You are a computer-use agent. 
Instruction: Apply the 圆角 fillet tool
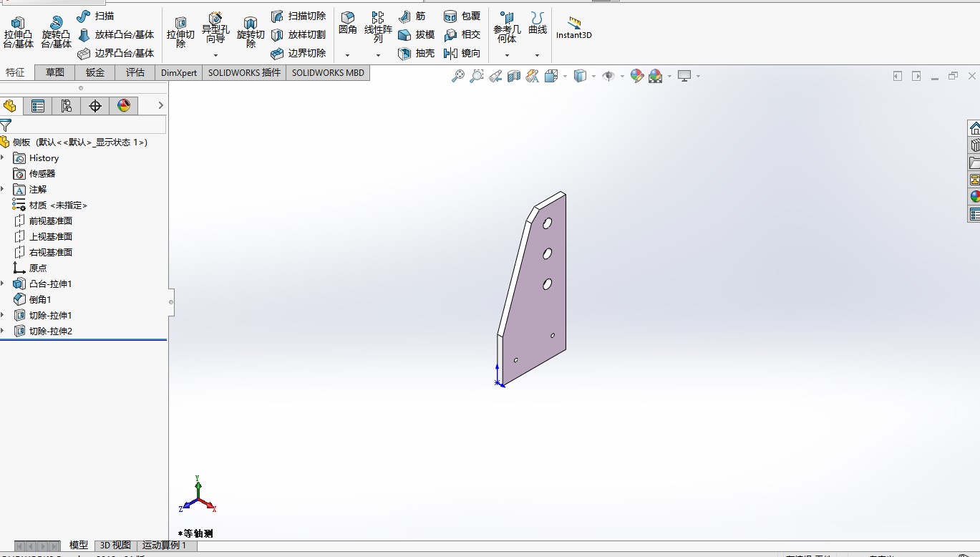(x=348, y=24)
